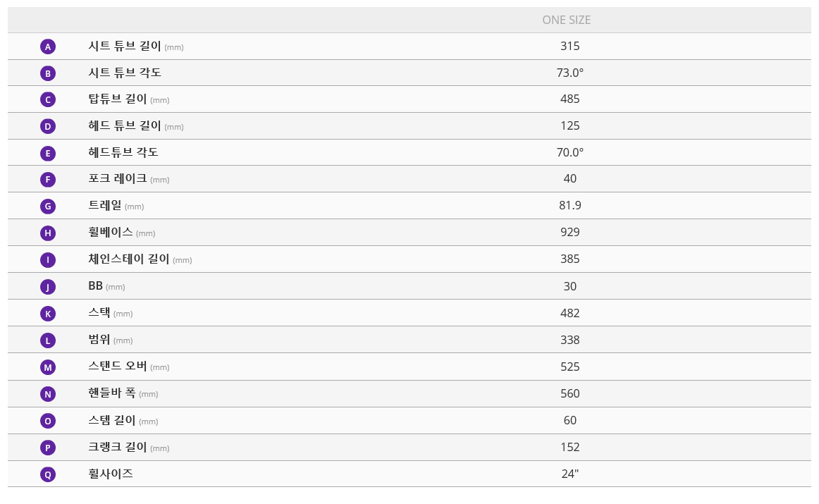Image resolution: width=819 pixels, height=504 pixels.
Task: Click the purple G trail badge
Action: [x=48, y=206]
